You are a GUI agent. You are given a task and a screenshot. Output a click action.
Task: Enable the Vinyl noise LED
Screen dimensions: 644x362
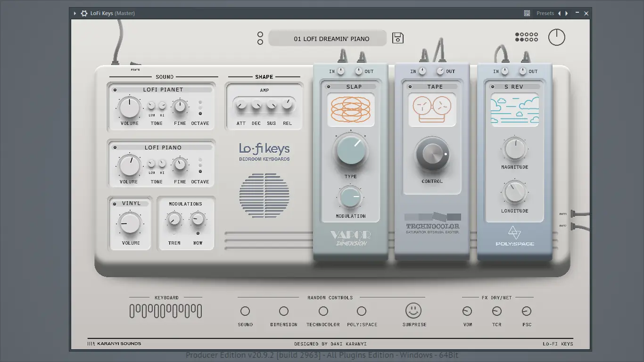[115, 204]
